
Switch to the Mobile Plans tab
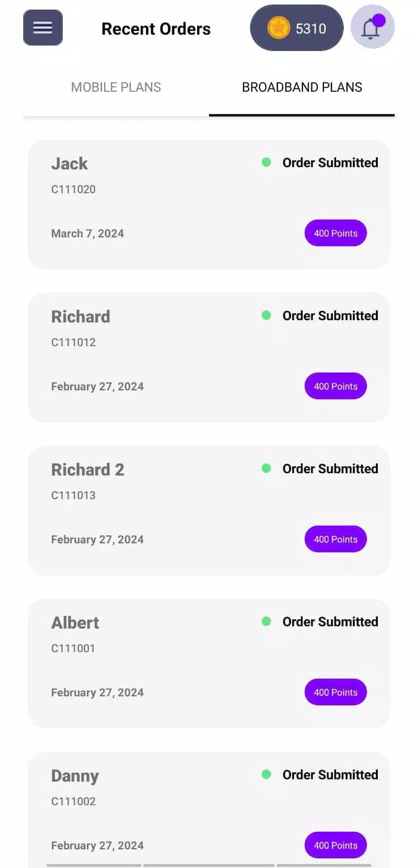[116, 87]
